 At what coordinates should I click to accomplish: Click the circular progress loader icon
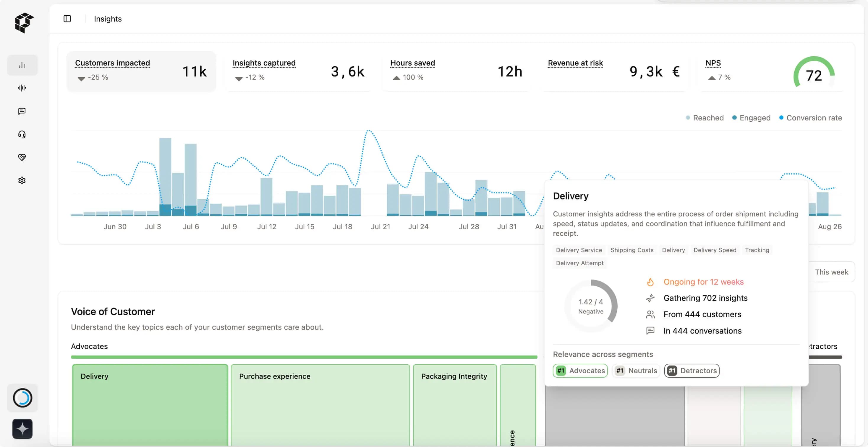click(x=22, y=398)
